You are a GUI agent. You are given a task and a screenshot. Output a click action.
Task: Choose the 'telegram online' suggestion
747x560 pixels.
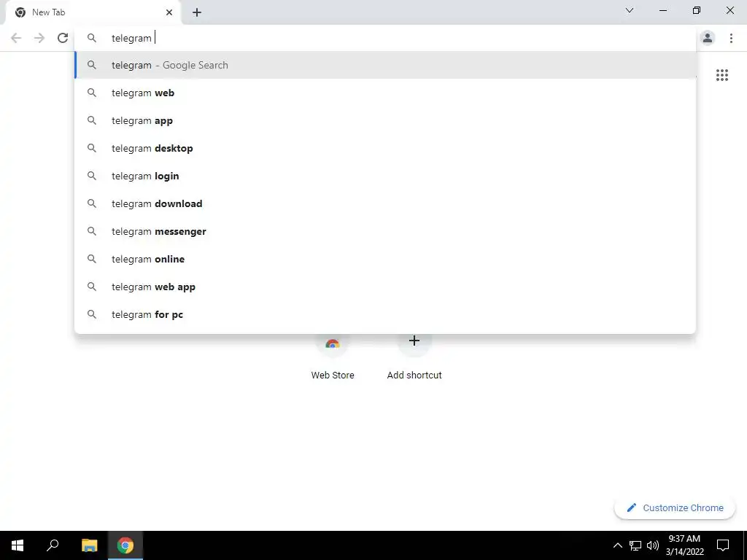(x=385, y=259)
